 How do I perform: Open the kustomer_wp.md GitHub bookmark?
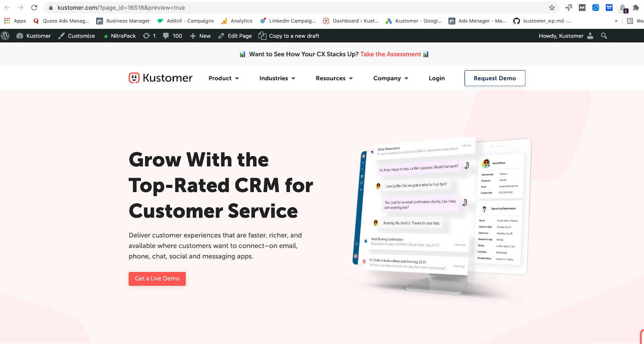pyautogui.click(x=542, y=21)
